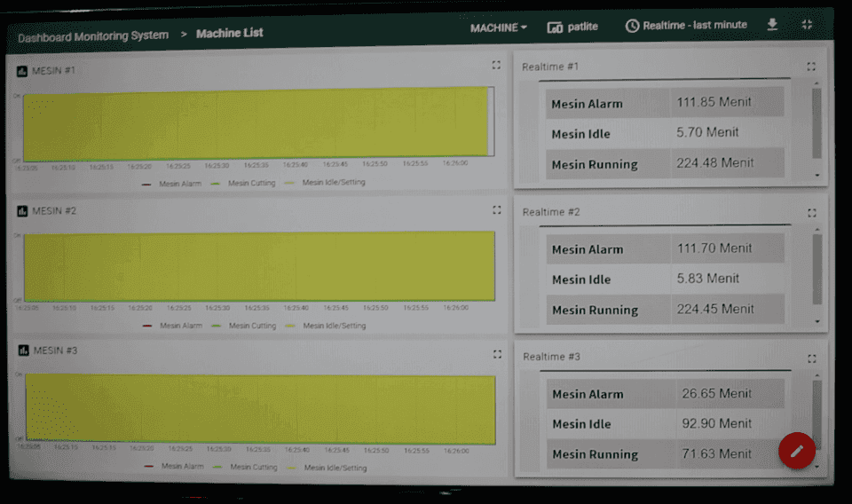Screen dimensions: 852x504
Task: Maximize the Realtime #1 widget
Action: (x=811, y=67)
